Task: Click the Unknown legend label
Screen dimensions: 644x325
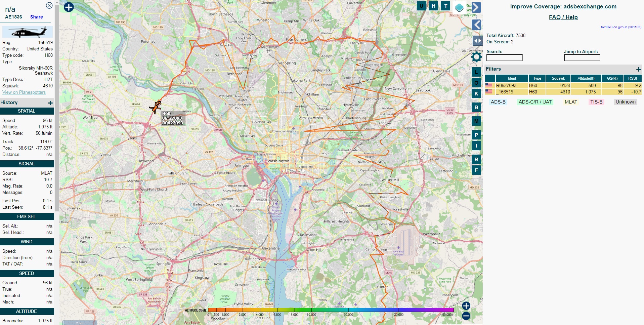Action: pyautogui.click(x=626, y=102)
